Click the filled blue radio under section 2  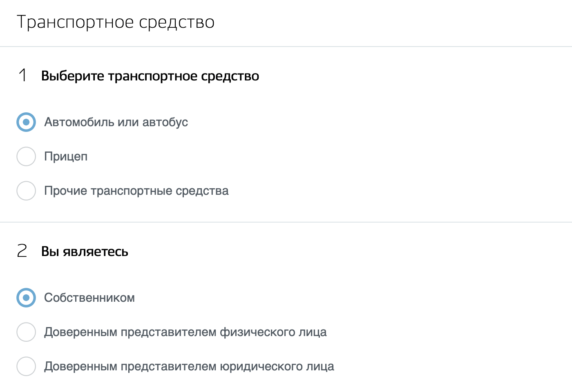click(x=26, y=298)
